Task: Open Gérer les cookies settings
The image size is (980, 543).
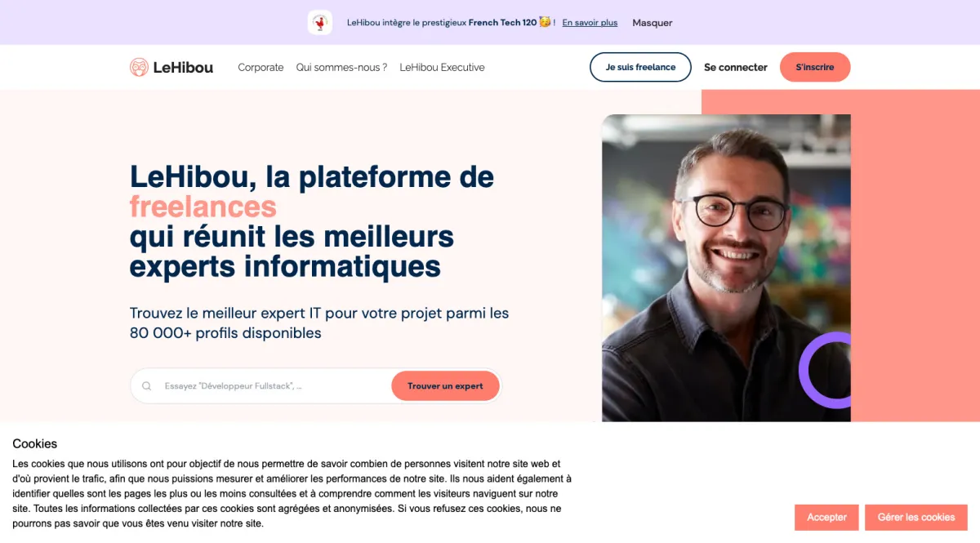Action: pos(916,518)
